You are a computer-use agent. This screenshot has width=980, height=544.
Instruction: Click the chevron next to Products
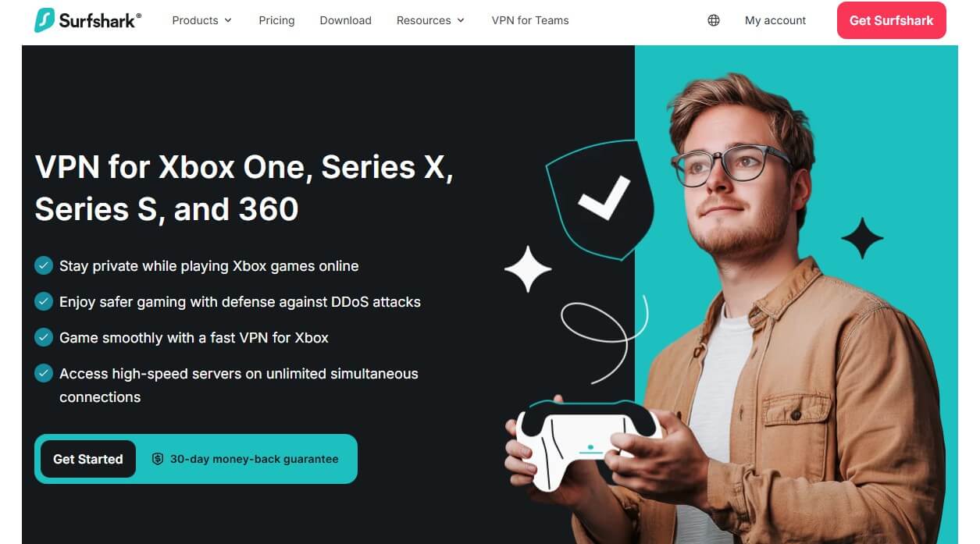tap(228, 21)
